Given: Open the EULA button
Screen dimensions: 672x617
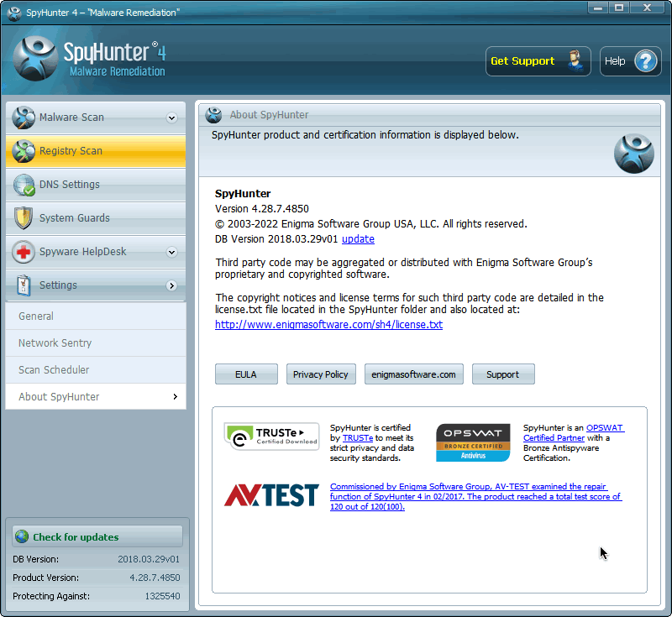Looking at the screenshot, I should (246, 374).
